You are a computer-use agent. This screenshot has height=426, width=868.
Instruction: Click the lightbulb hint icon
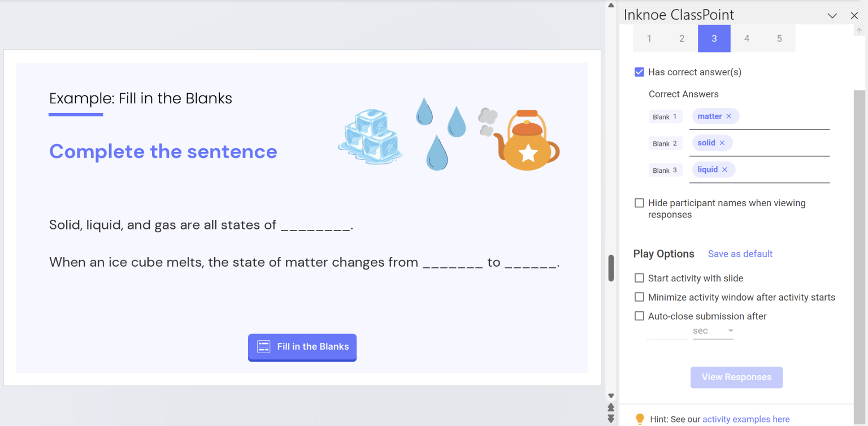pyautogui.click(x=640, y=419)
